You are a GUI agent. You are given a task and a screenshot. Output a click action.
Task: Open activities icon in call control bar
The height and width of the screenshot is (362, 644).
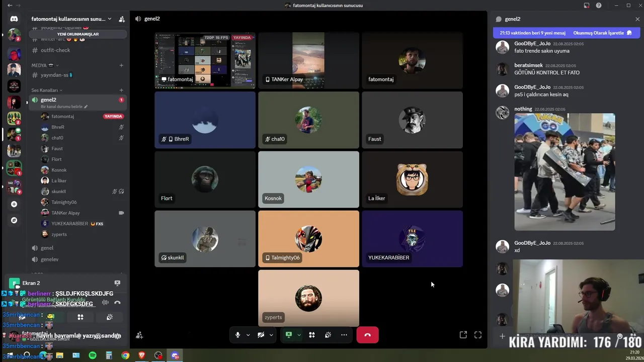point(312,335)
